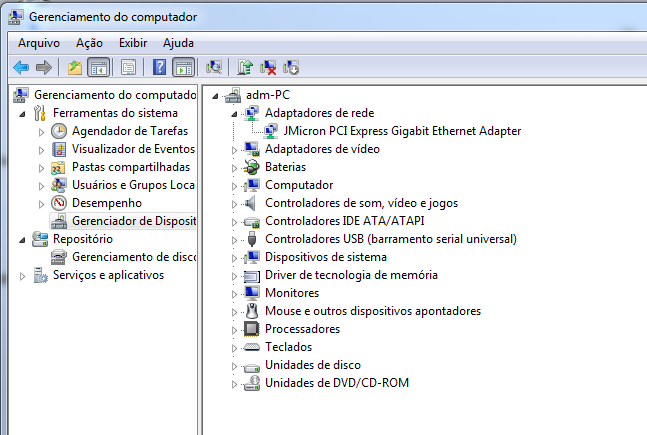Expand Controladores de som, vídeo e jogos
The image size is (647, 435).
[234, 204]
